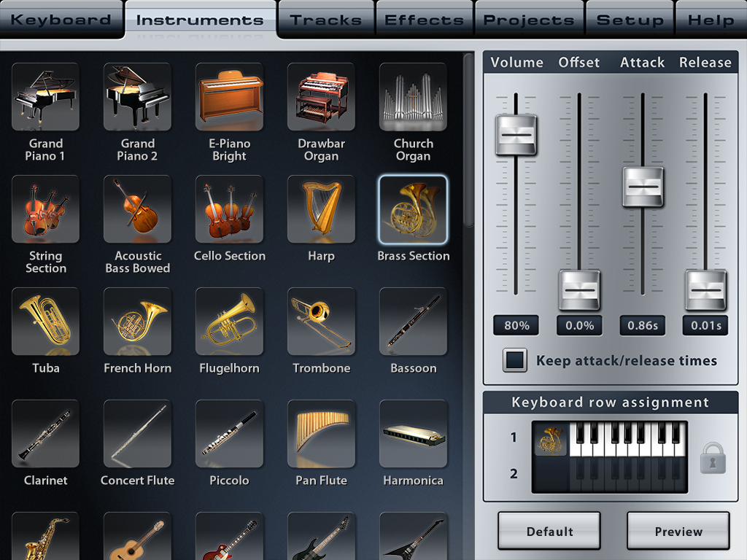This screenshot has height=560, width=747.
Task: Click the 80% volume value field
Action: pos(516,326)
